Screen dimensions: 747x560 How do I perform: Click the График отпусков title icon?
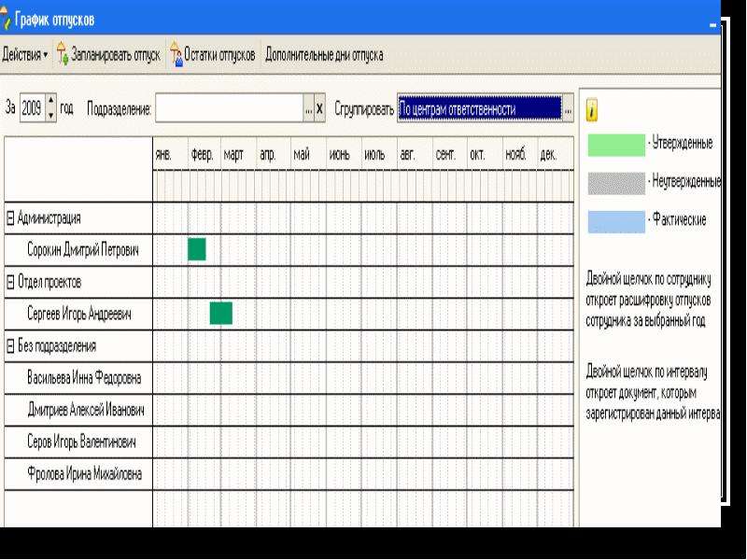(6, 18)
